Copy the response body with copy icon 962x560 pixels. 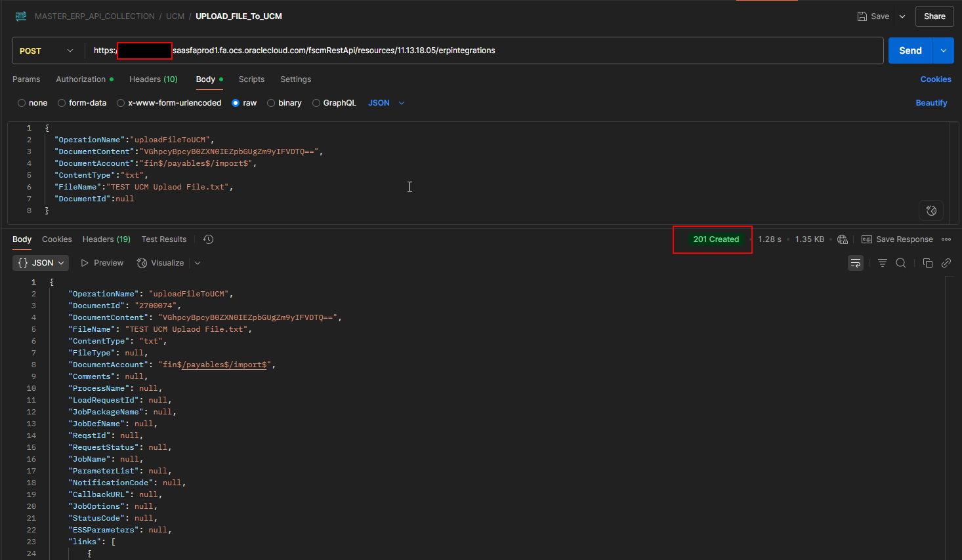(x=928, y=263)
